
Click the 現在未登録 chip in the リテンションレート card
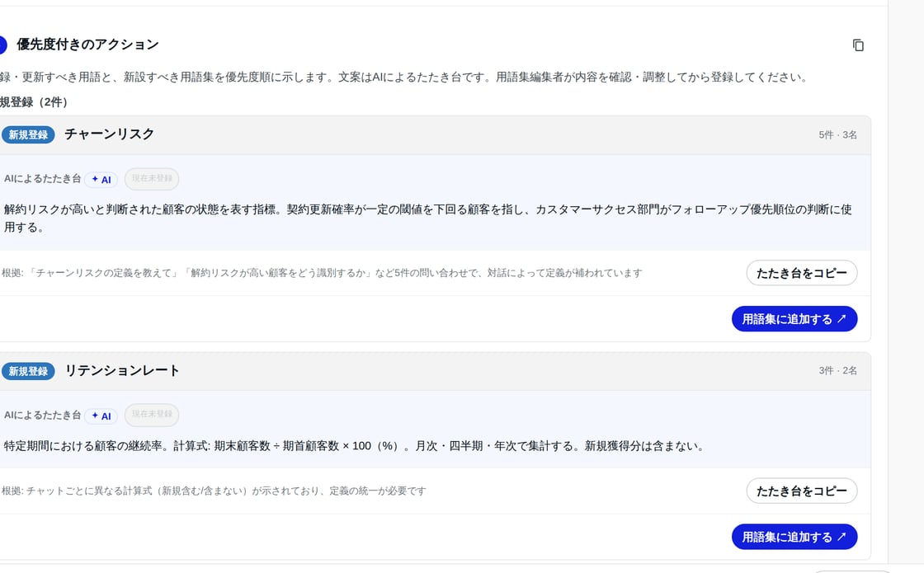click(x=152, y=415)
